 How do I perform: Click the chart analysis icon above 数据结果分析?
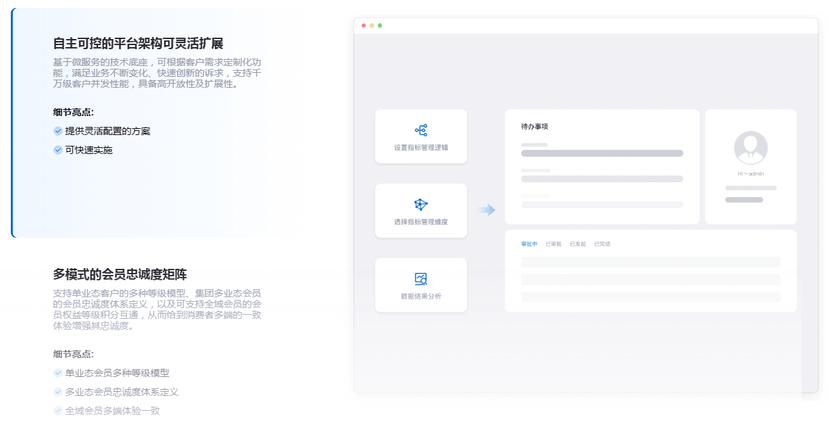pyautogui.click(x=421, y=278)
